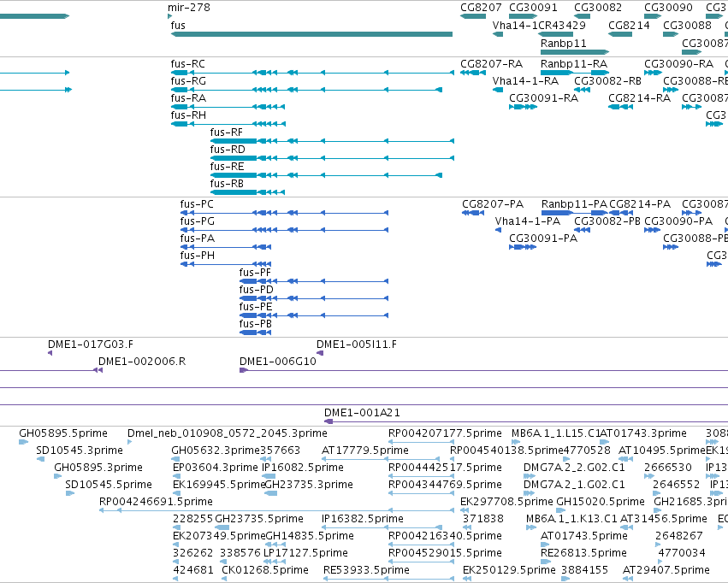Click protein fus-PD label
The image size is (728, 583).
[x=257, y=290]
